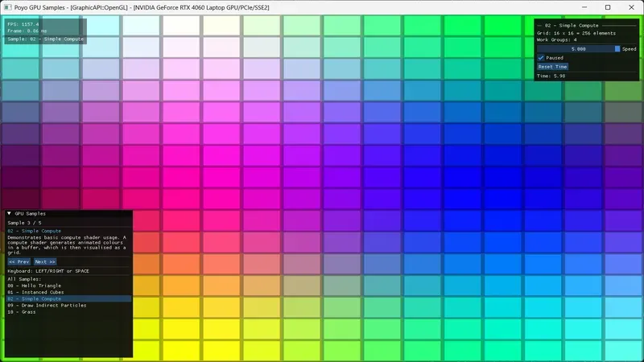Open the 09 - Draw Indirect Particles sample
Screen dimensions: 644x362
[x=47, y=306]
